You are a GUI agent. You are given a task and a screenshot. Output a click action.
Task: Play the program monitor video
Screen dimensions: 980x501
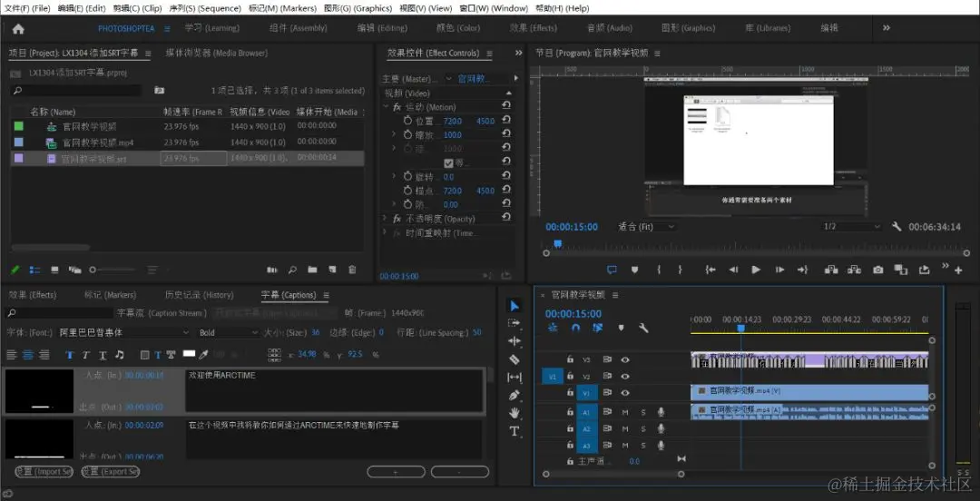[x=756, y=270]
